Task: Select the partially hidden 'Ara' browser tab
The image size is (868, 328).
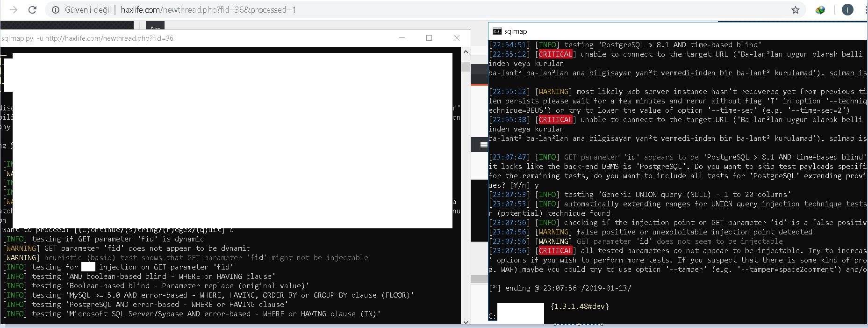Action: (x=156, y=28)
